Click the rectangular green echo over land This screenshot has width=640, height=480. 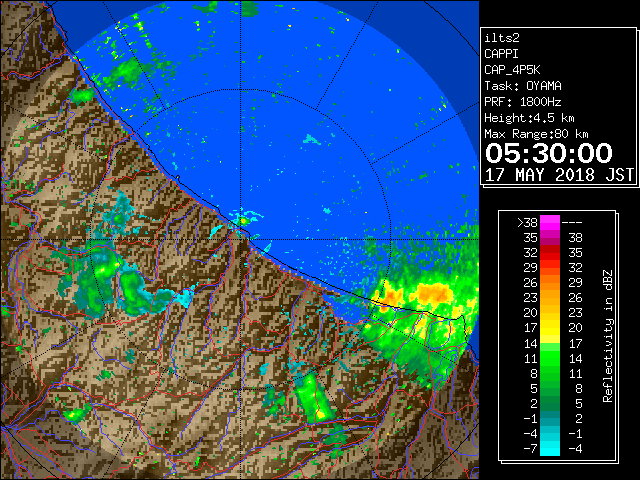click(312, 398)
